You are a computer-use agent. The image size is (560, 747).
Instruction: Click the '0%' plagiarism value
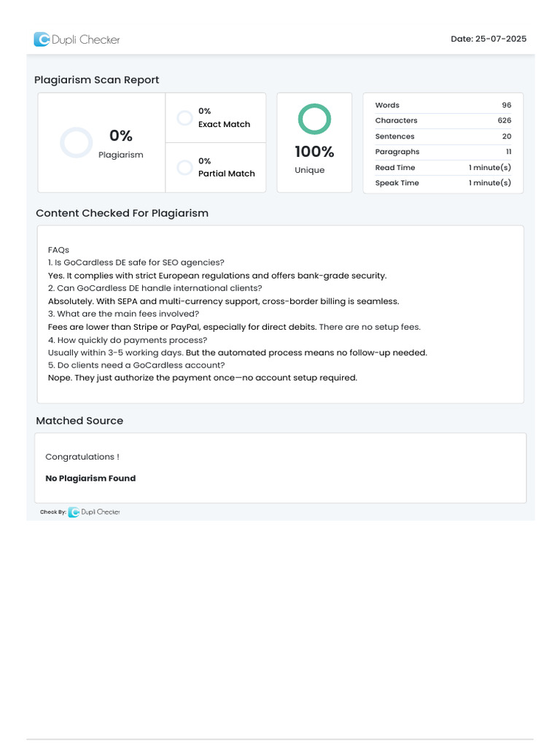pos(121,136)
